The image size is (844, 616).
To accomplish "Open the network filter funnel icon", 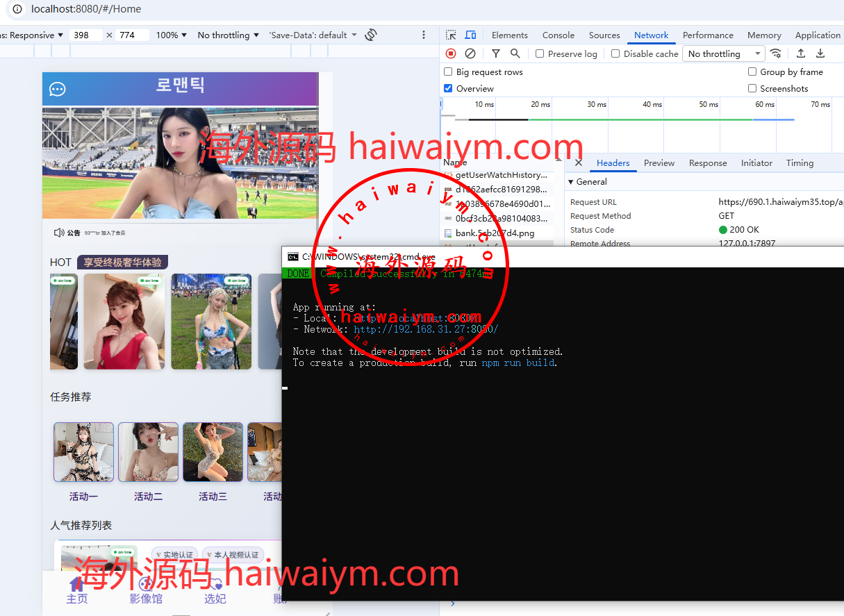I will pyautogui.click(x=496, y=53).
